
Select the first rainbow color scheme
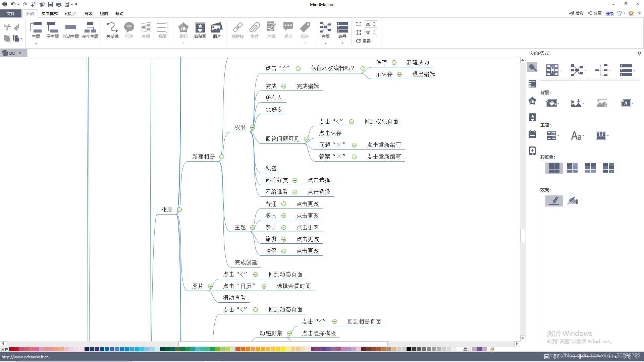click(x=554, y=168)
